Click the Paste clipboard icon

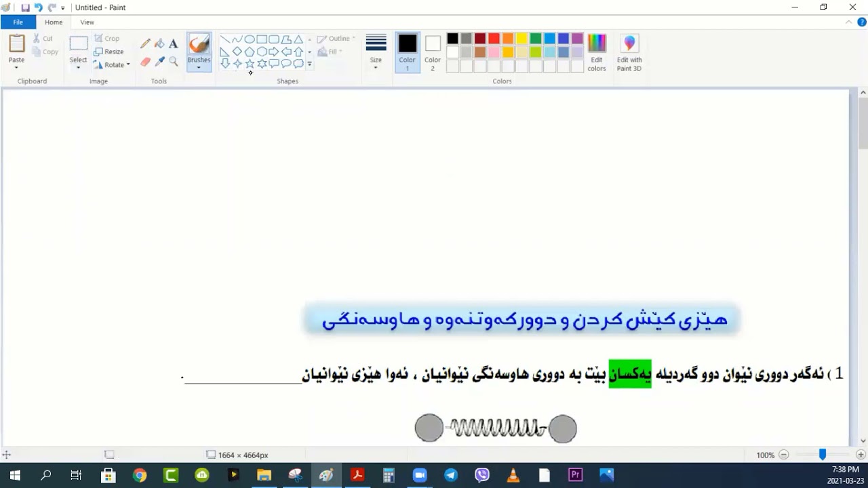click(16, 43)
